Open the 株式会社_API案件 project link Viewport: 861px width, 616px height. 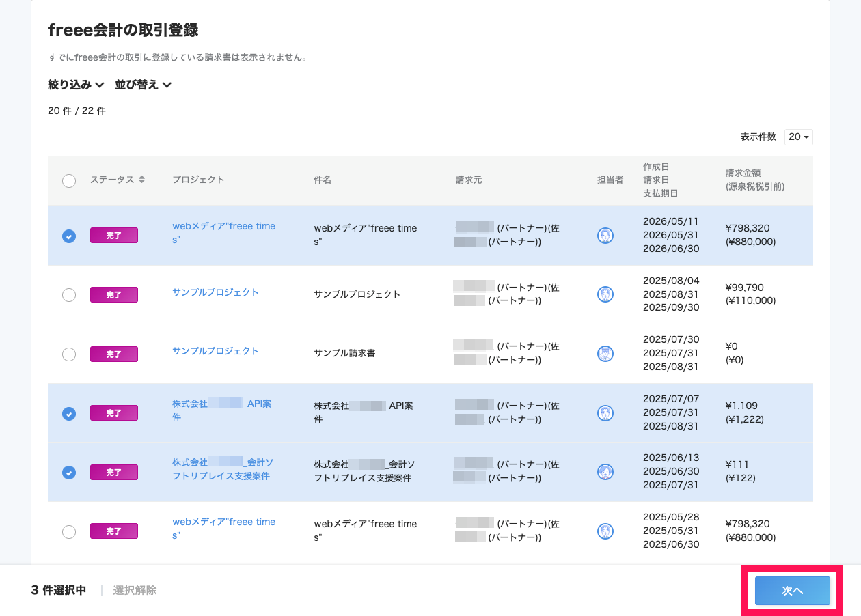click(222, 410)
